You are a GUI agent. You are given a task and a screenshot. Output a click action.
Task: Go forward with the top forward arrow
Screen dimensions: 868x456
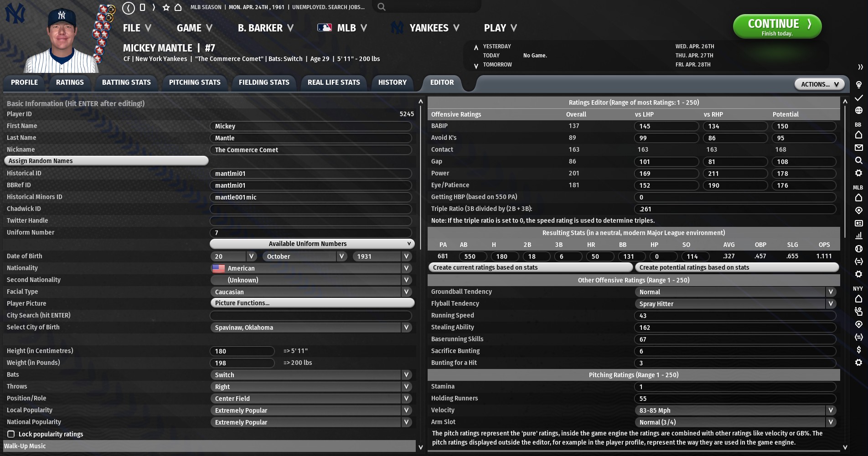tap(154, 7)
